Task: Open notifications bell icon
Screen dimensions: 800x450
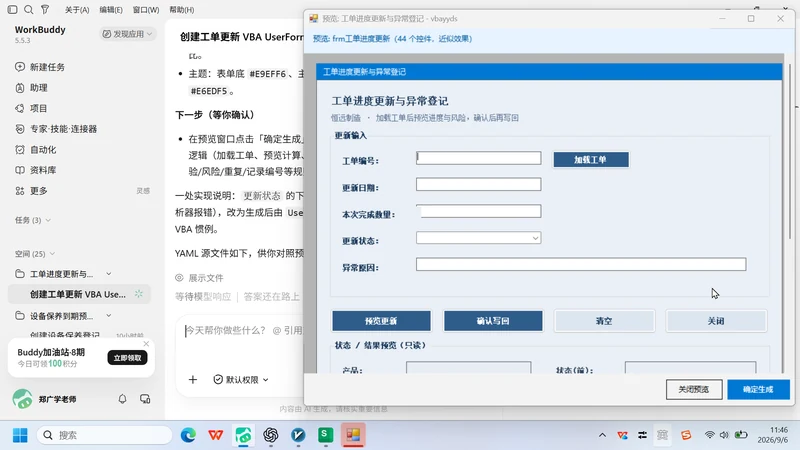Action: pyautogui.click(x=122, y=398)
